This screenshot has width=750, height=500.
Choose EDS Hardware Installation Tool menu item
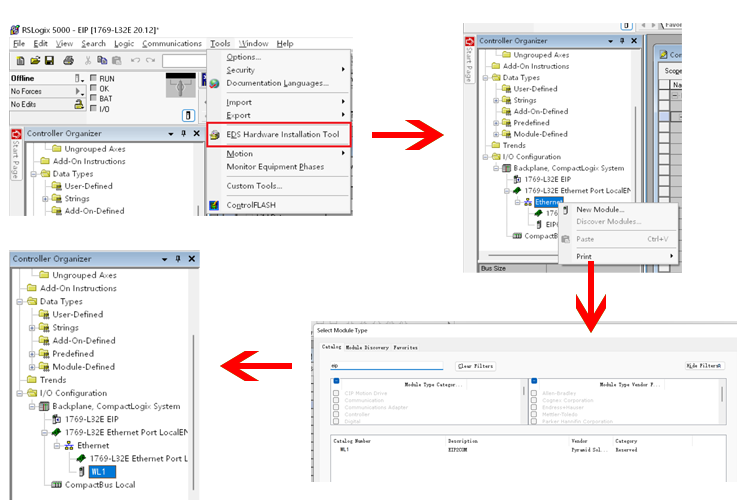pos(279,134)
